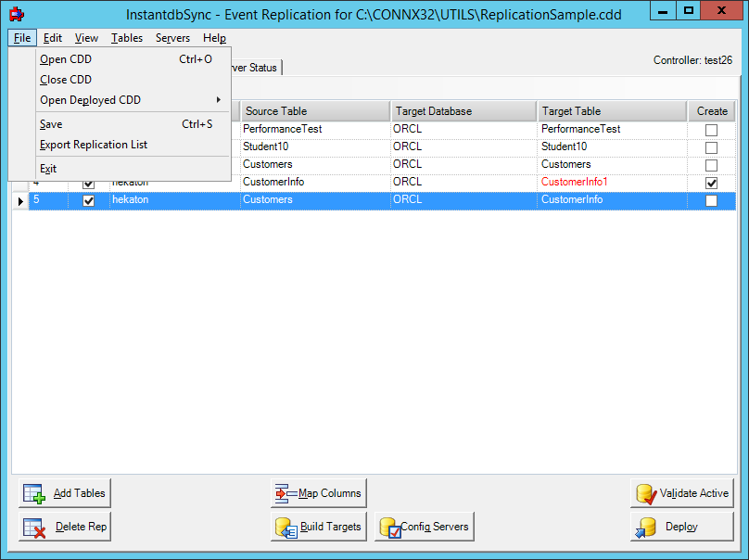
Task: Open the Help menu
Action: 214,38
